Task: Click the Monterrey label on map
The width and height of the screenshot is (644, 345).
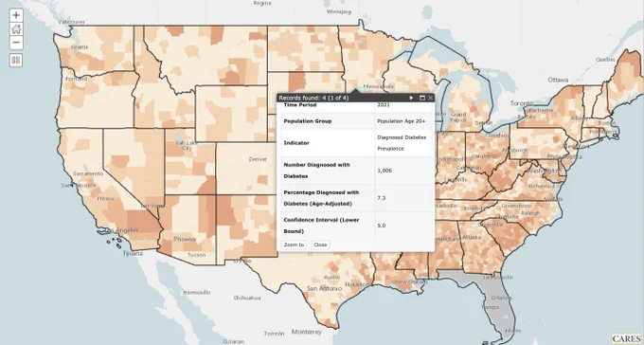Action: click(x=307, y=332)
